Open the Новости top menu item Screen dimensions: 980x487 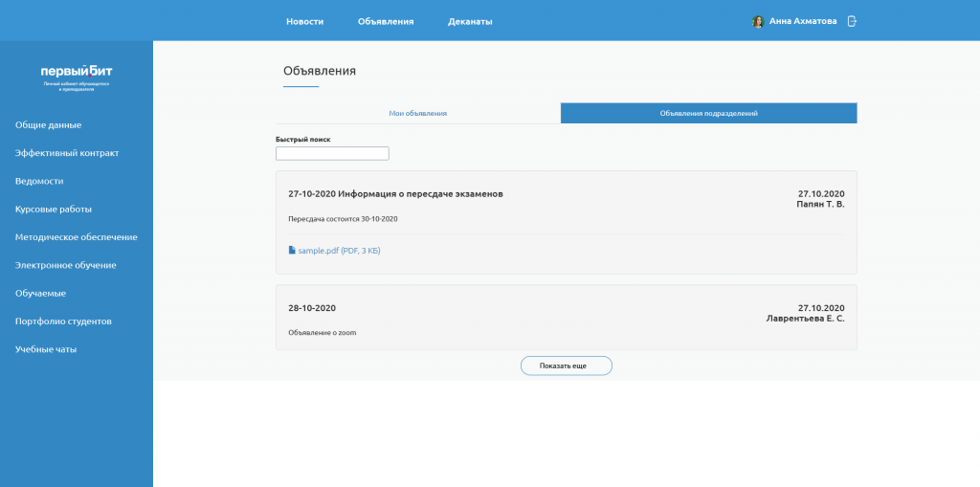click(x=305, y=21)
